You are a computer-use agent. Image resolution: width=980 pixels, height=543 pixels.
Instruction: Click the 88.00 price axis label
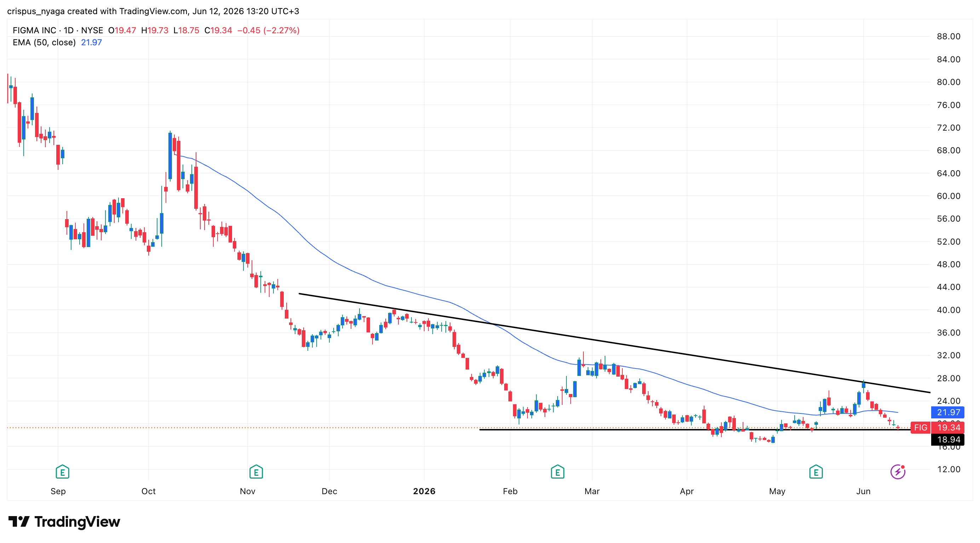(949, 36)
